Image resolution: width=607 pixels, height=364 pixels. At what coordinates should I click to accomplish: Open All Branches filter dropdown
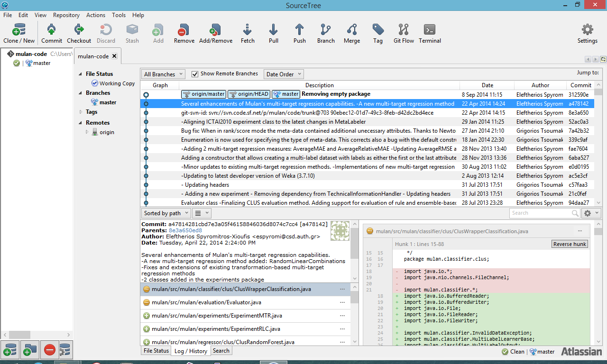coord(163,74)
